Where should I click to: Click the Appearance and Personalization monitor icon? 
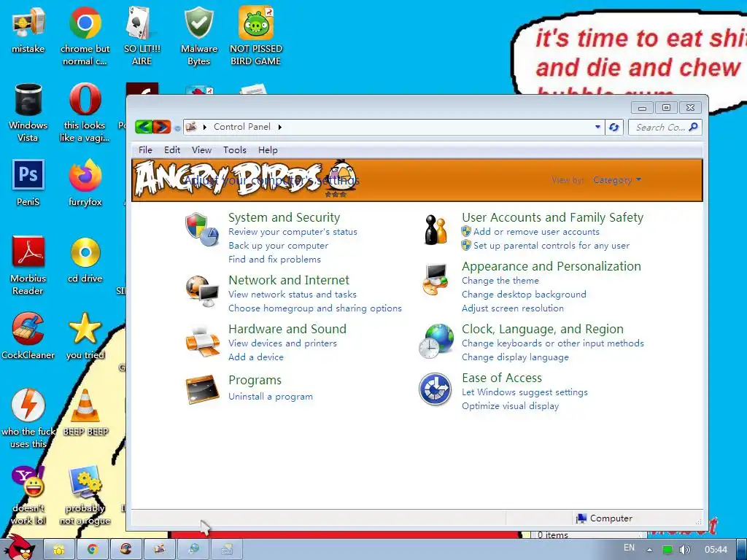(x=436, y=279)
